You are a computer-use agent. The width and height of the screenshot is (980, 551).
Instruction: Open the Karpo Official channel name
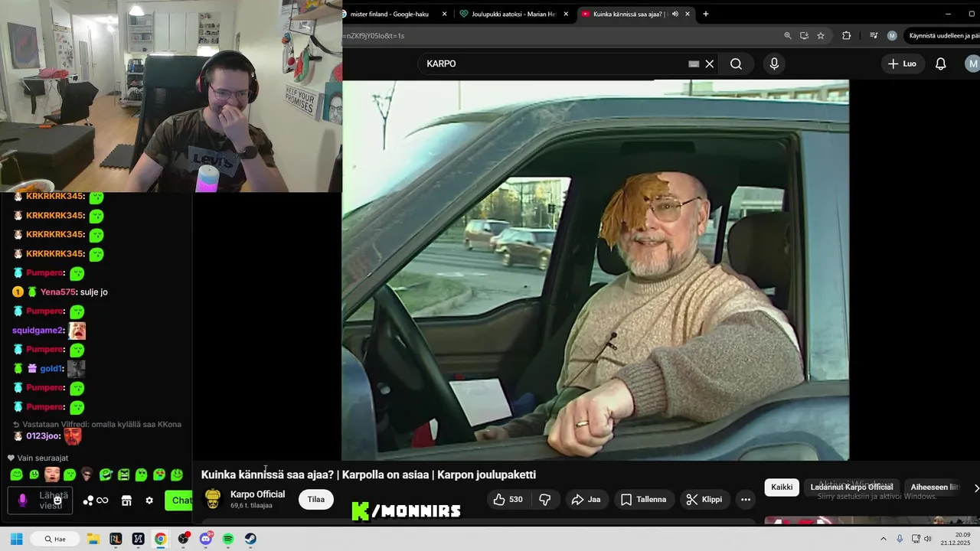click(x=257, y=494)
